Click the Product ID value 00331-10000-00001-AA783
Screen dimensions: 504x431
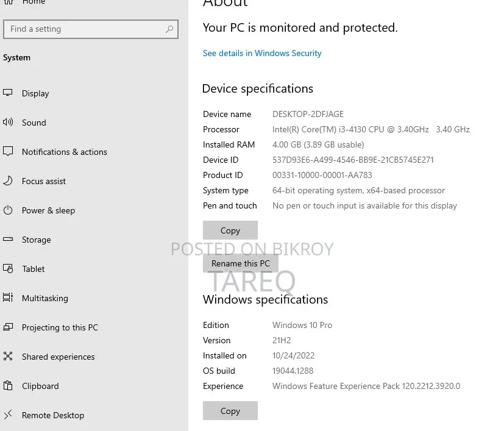click(322, 175)
